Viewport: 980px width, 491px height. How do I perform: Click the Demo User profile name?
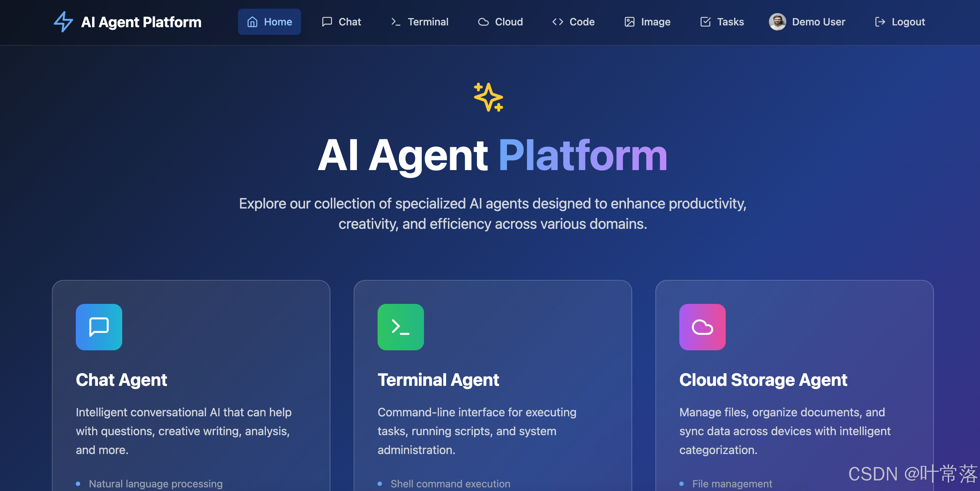coord(818,22)
